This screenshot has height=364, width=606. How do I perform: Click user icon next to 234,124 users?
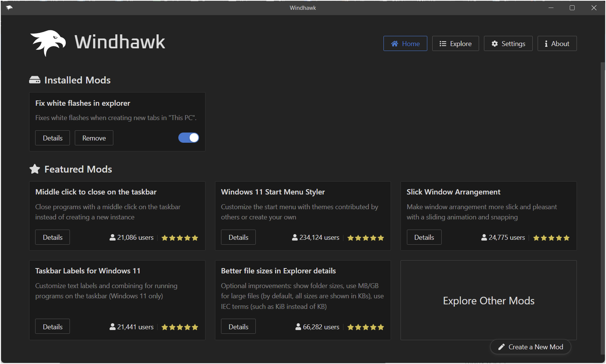click(295, 237)
